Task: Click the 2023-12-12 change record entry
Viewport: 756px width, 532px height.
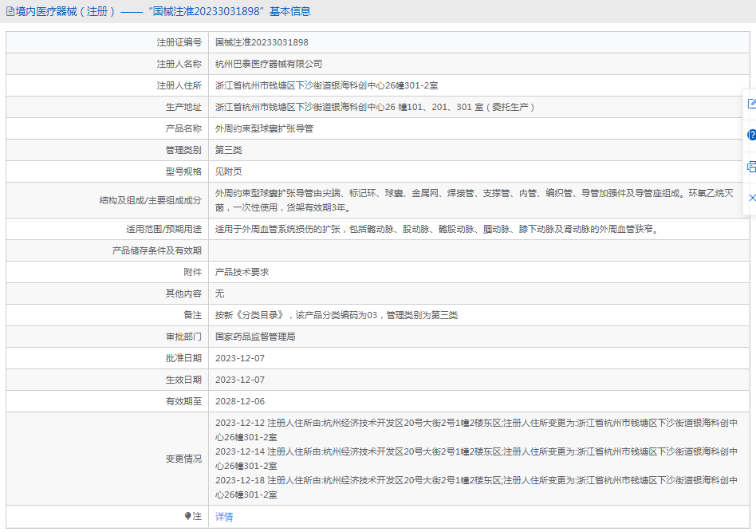Action: coord(476,430)
